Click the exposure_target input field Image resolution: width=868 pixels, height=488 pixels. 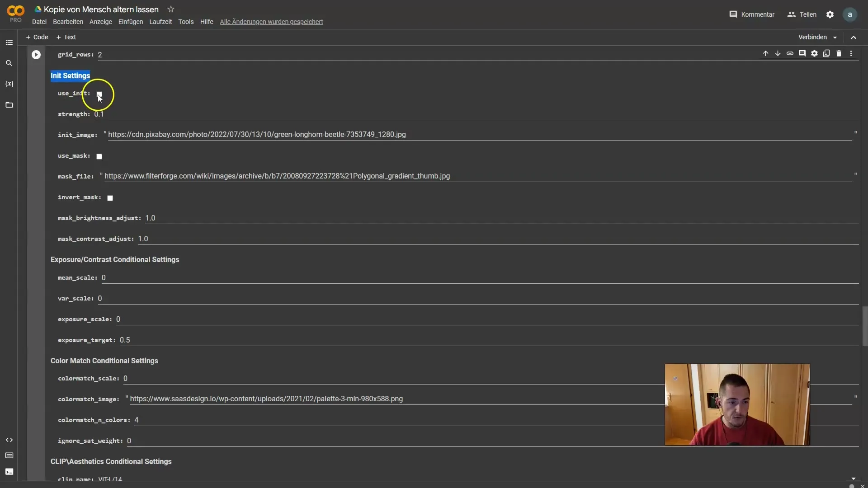tap(489, 340)
